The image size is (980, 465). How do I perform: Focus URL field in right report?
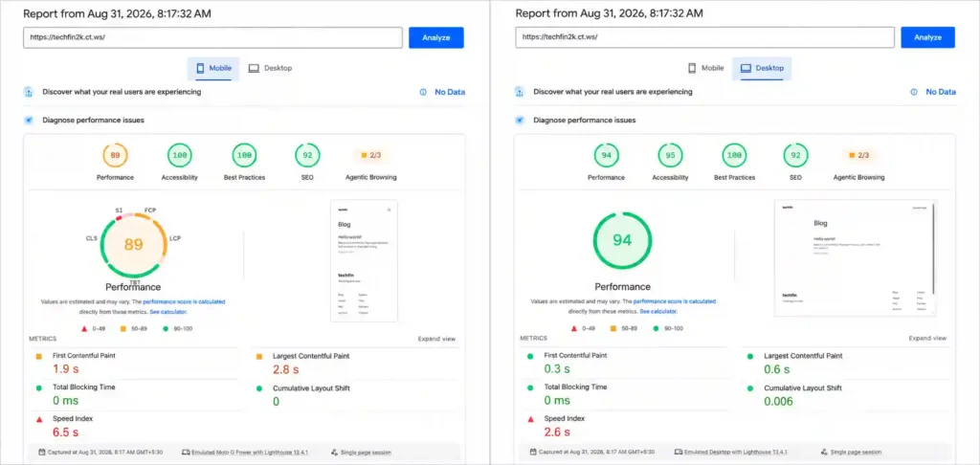tap(705, 37)
